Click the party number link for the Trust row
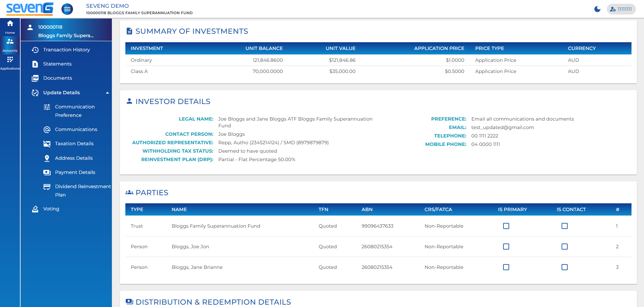 tap(617, 226)
